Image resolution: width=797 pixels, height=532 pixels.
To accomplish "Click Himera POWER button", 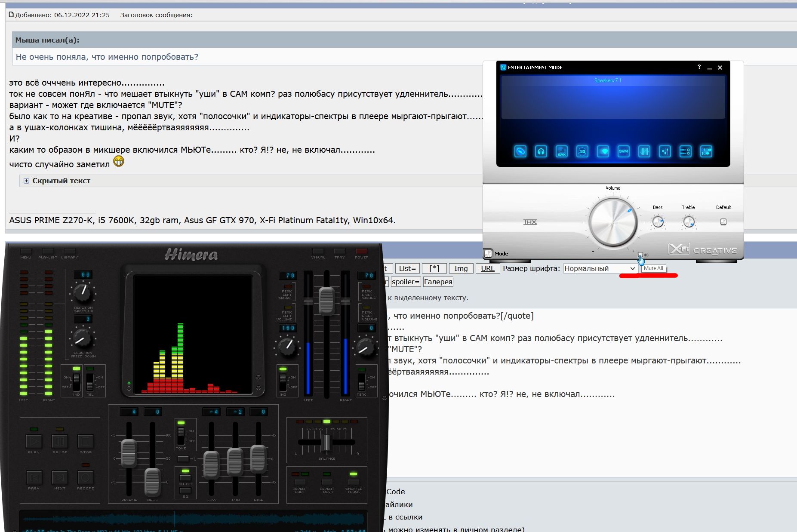I will click(362, 251).
